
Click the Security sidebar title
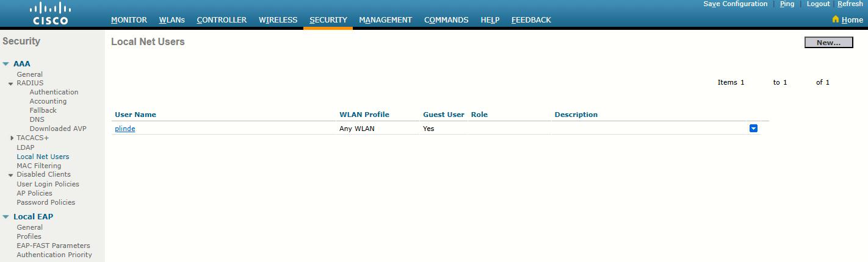[x=21, y=41]
